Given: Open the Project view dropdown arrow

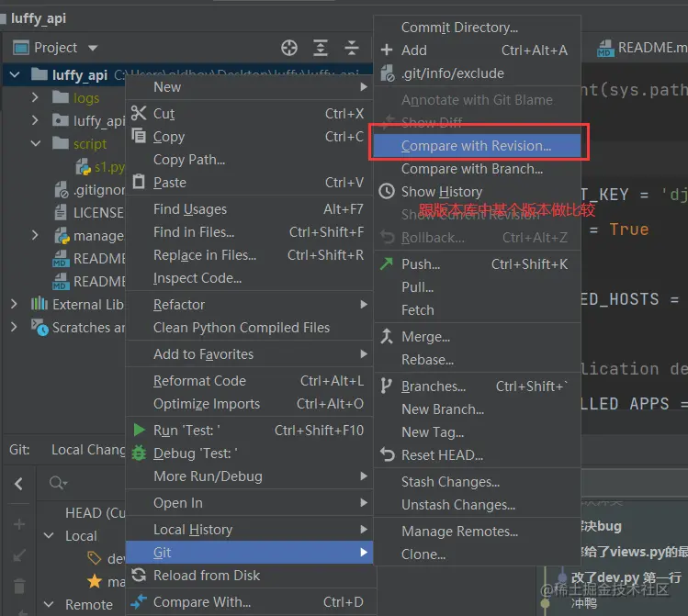Looking at the screenshot, I should (x=93, y=48).
